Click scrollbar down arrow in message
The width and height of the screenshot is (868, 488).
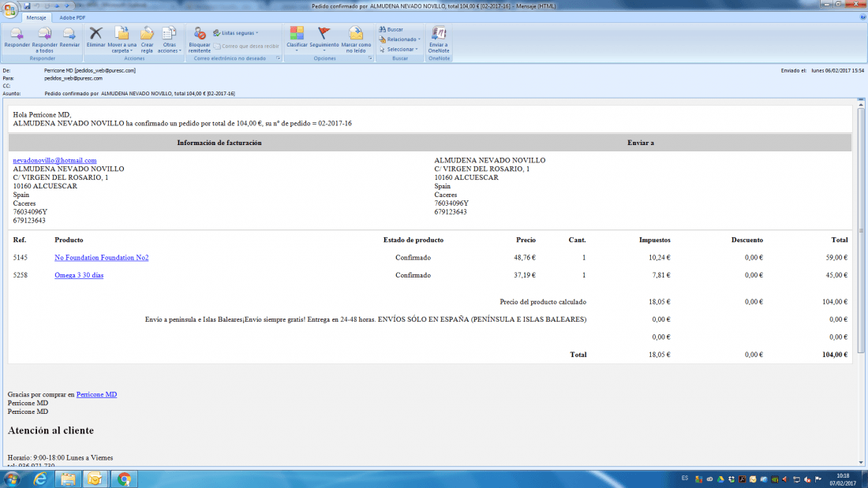point(861,463)
